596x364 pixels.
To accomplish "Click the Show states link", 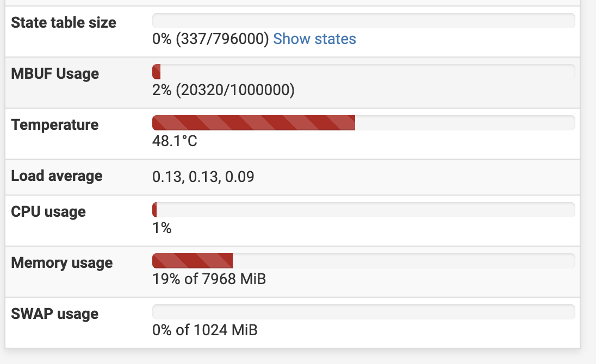I will [314, 39].
